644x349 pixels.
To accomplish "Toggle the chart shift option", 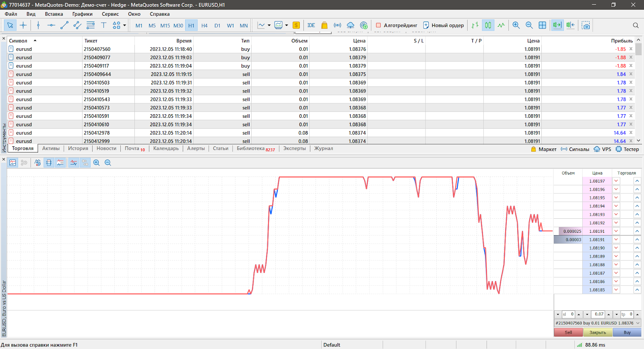I will click(570, 25).
